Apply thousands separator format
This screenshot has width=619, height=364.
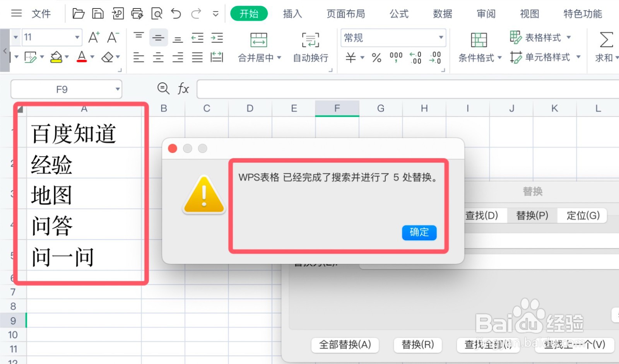pyautogui.click(x=396, y=58)
